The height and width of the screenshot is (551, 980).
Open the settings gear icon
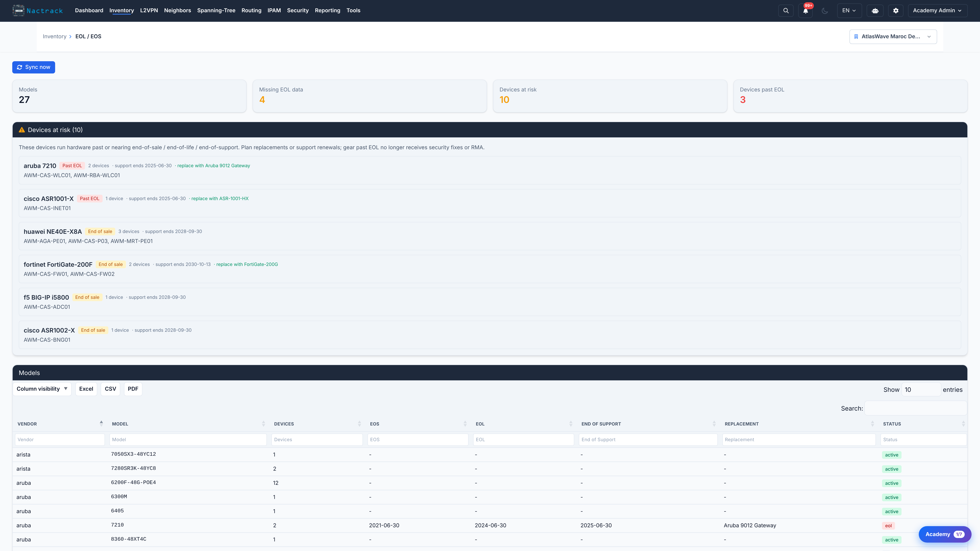pos(896,11)
